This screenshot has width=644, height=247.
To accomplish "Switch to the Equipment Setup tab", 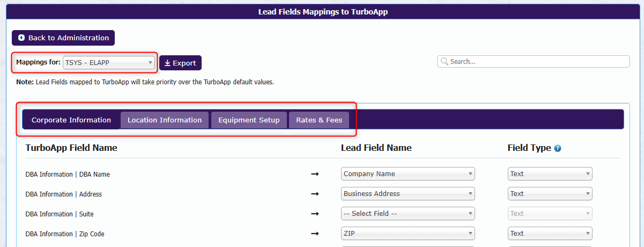I will (x=249, y=120).
